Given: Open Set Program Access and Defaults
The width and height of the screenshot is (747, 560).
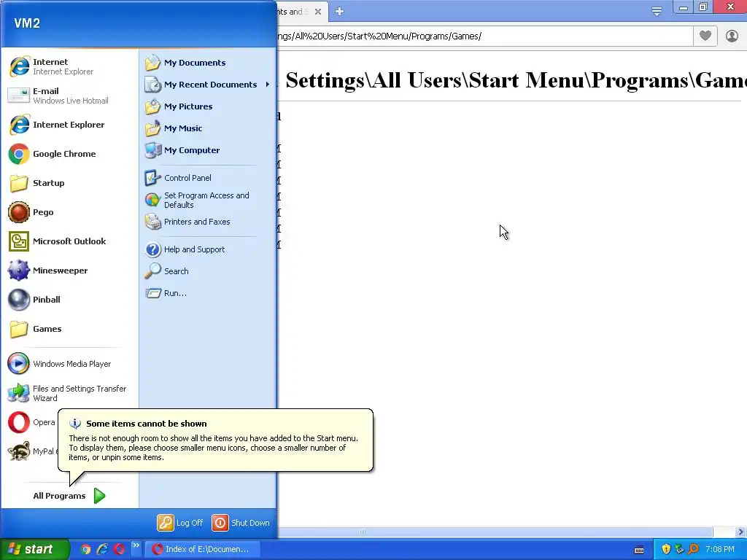Looking at the screenshot, I should pos(208,200).
